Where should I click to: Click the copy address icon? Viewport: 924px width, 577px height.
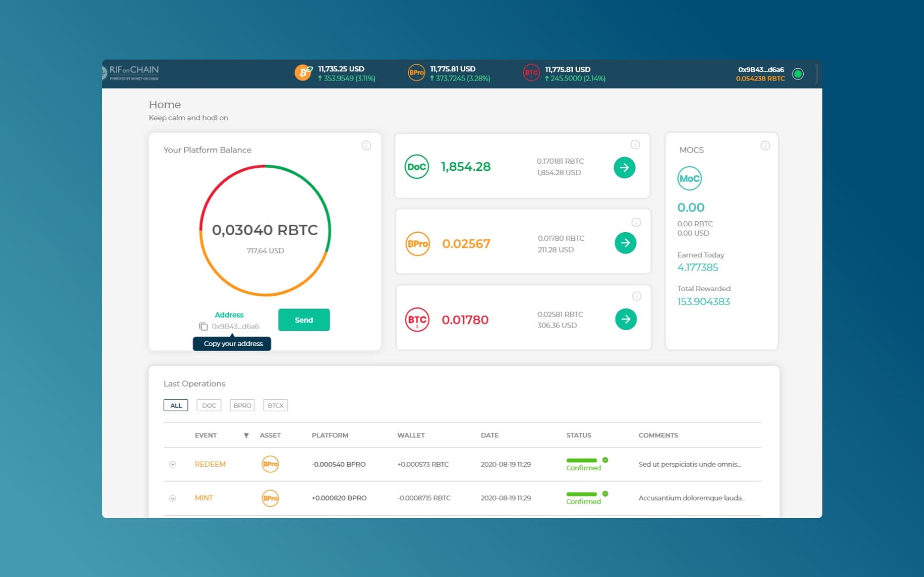(x=203, y=326)
